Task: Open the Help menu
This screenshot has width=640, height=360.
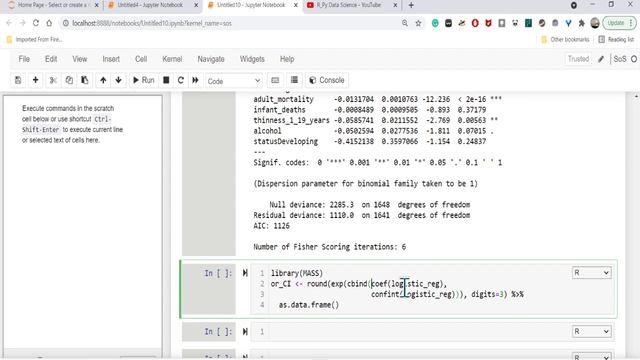Action: point(287,59)
